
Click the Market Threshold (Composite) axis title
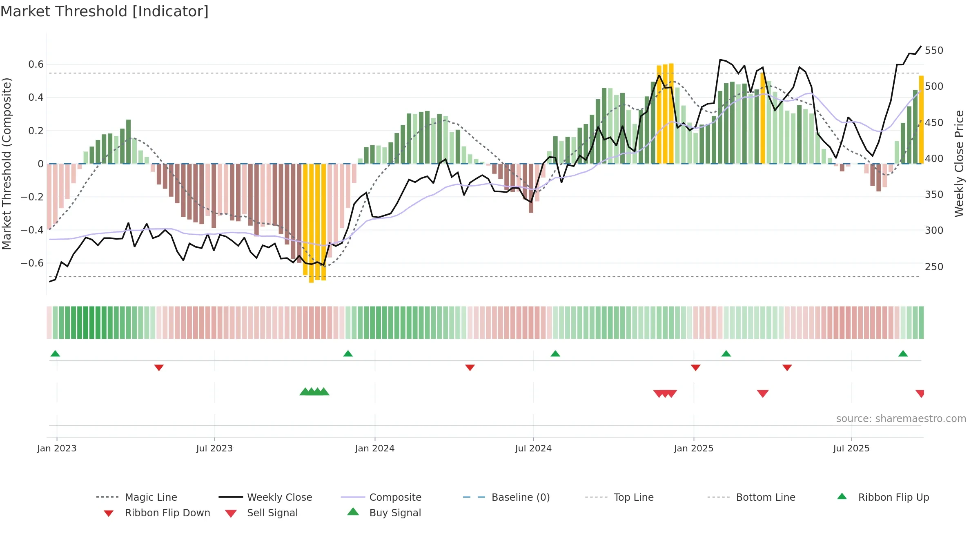[x=7, y=163]
